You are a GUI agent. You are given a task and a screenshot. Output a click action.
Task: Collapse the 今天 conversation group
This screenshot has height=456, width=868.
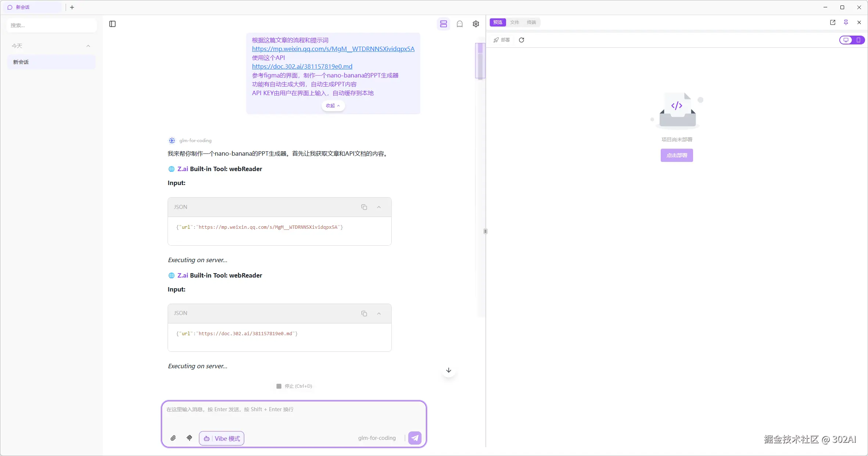point(88,46)
